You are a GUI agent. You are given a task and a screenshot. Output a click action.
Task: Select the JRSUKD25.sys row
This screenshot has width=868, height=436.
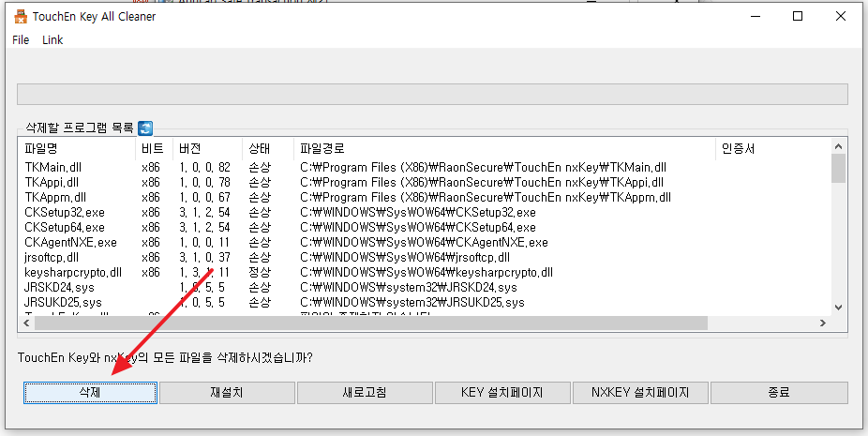426,302
